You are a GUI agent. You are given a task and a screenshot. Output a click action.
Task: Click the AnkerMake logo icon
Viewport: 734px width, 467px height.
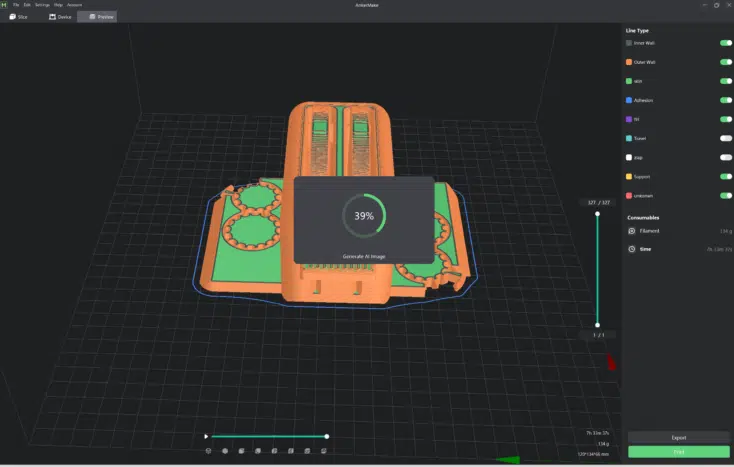pos(4,5)
